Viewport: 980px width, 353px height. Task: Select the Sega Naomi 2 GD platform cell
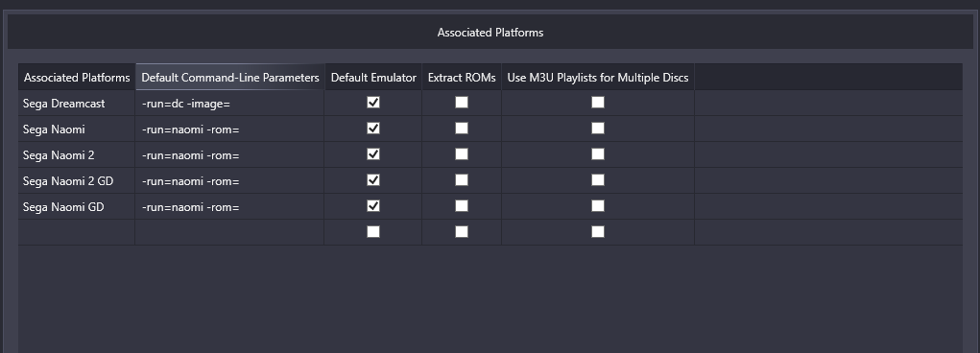tap(77, 180)
